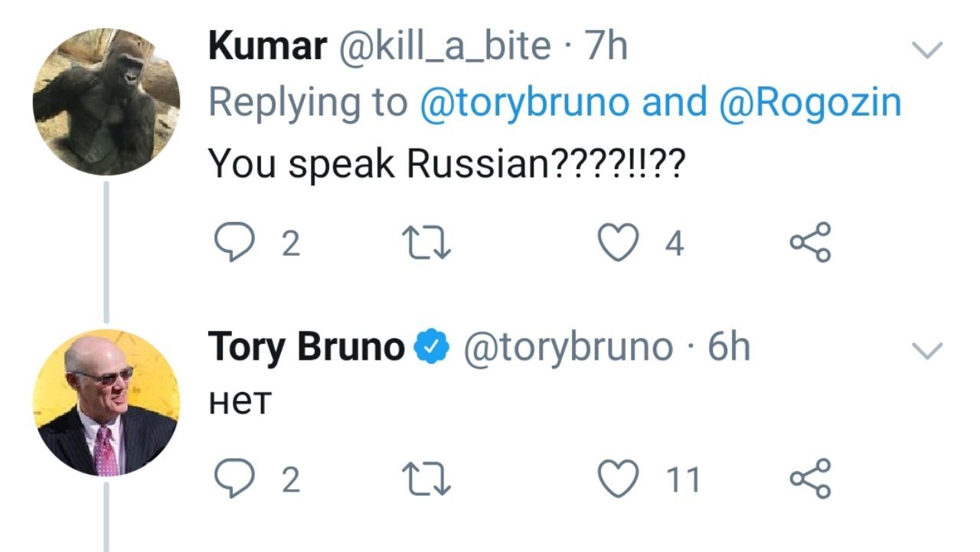Share Tory Bruno's tweet
The image size is (980, 552).
(x=810, y=479)
